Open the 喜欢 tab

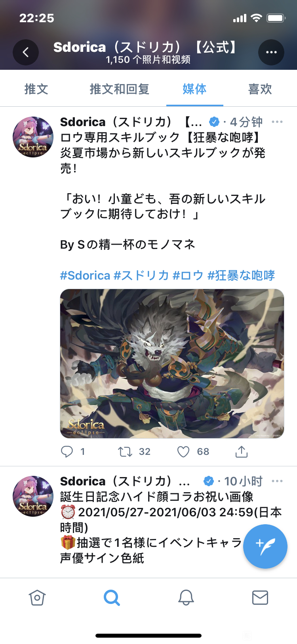pyautogui.click(x=260, y=89)
